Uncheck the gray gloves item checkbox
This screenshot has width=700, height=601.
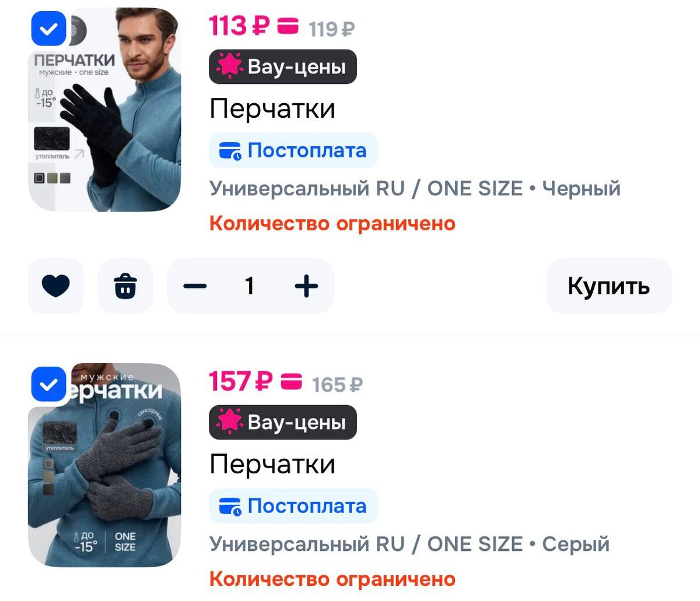tap(49, 384)
